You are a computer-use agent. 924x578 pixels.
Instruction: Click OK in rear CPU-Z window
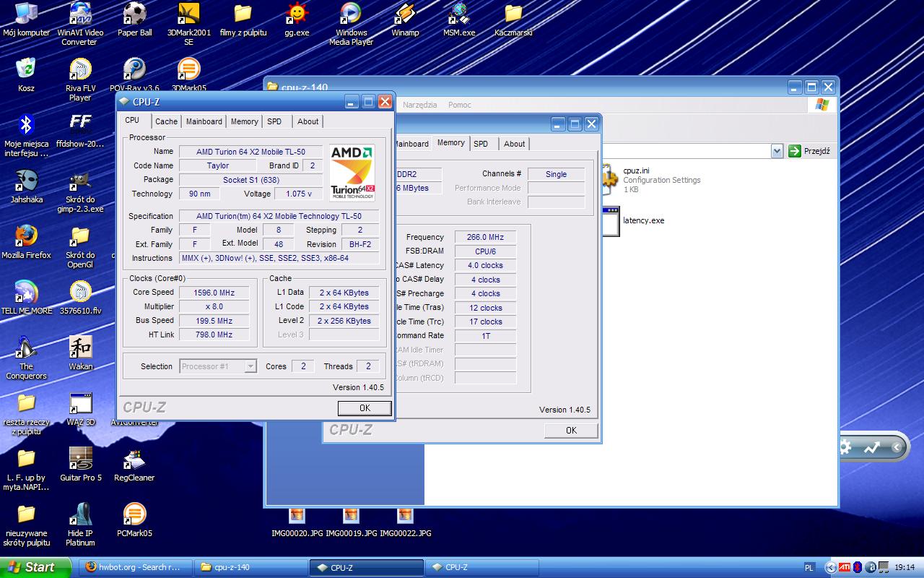571,431
